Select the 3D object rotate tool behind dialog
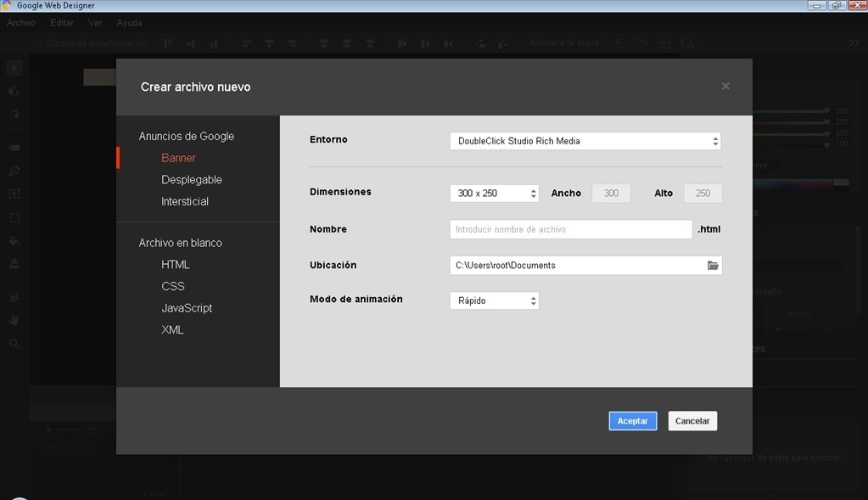Image resolution: width=868 pixels, height=500 pixels. click(14, 91)
